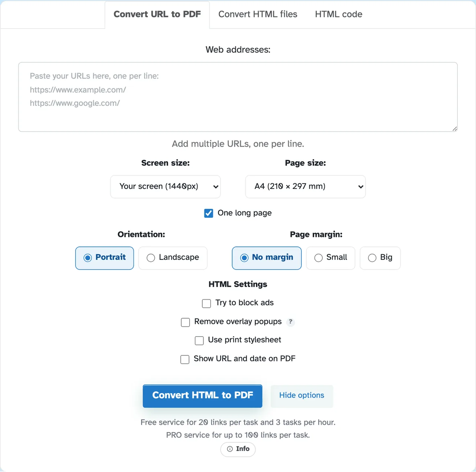Click the Info button at bottom
Viewport: 476px width, 472px height.
(x=238, y=449)
